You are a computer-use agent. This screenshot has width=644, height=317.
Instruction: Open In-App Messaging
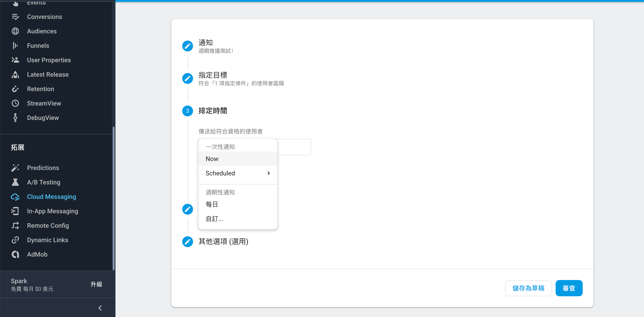[x=53, y=211]
